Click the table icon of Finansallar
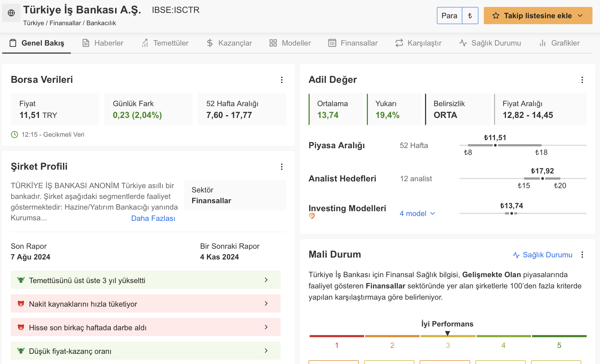The height and width of the screenshot is (364, 600). click(332, 43)
